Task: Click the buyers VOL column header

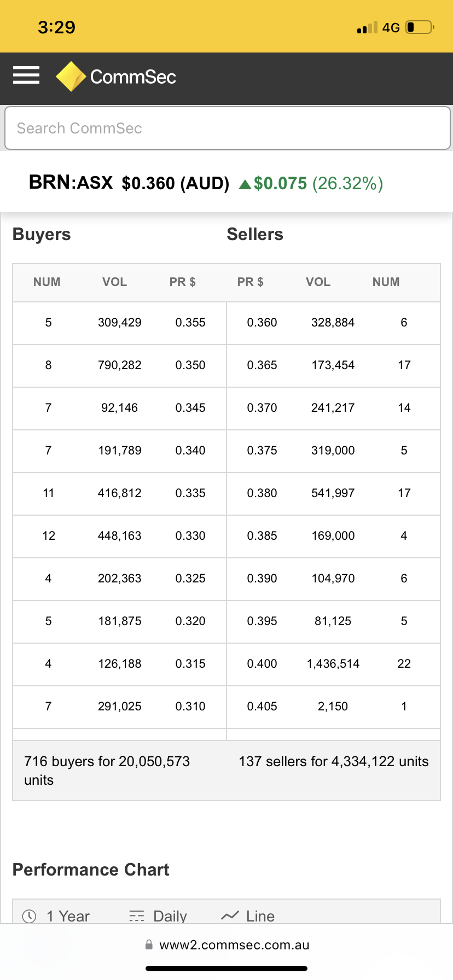Action: pos(114,282)
